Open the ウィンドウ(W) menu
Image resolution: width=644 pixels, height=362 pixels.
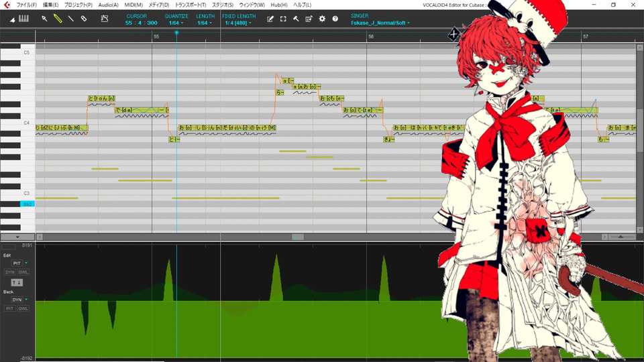[252, 5]
